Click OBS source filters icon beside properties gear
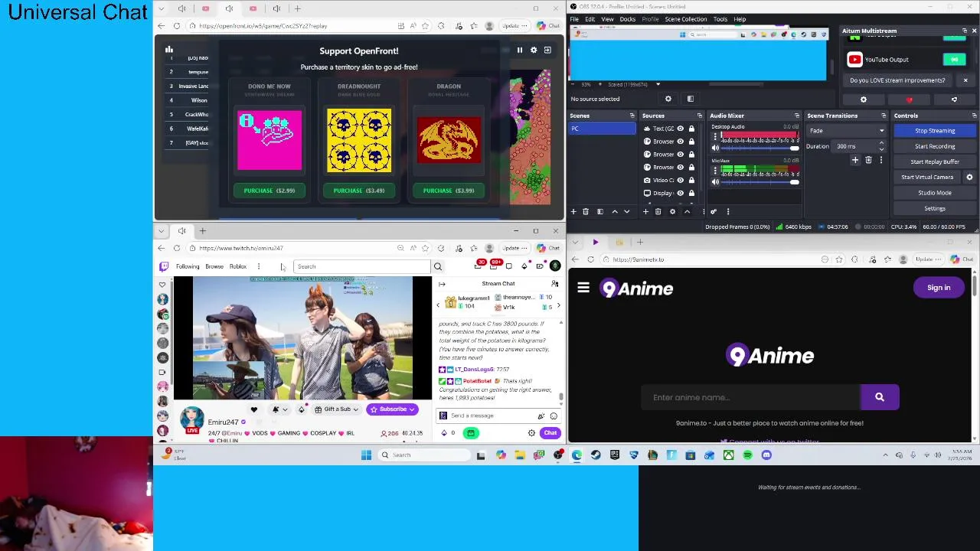 (x=690, y=99)
